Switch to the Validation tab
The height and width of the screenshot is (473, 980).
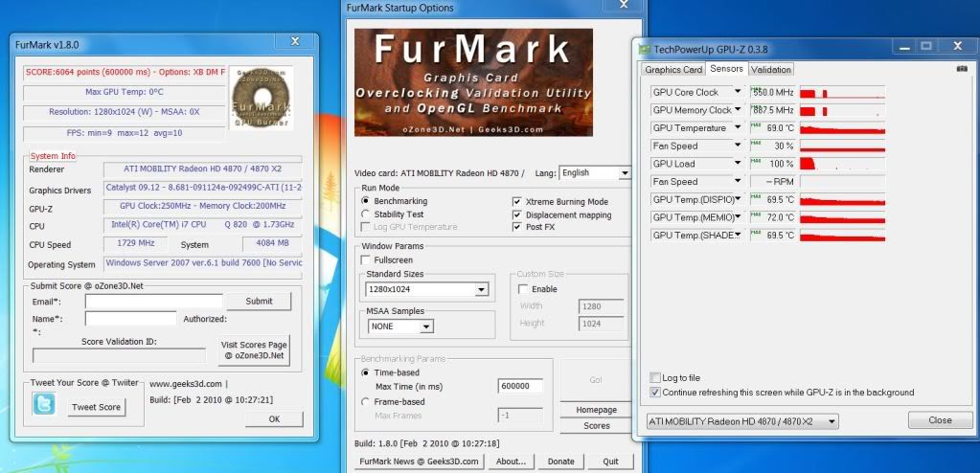point(770,69)
